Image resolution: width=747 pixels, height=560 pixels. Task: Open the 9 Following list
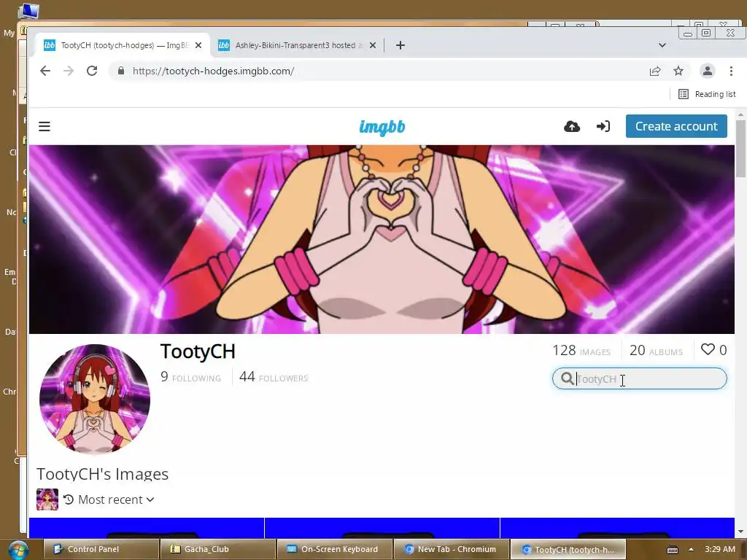190,377
